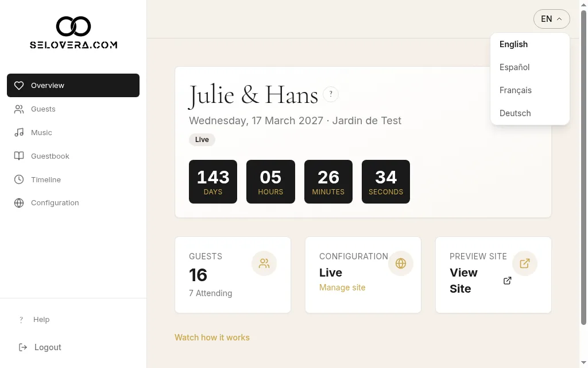Select English from the language menu
Viewport: 588px width, 368px height.
[x=530, y=44]
